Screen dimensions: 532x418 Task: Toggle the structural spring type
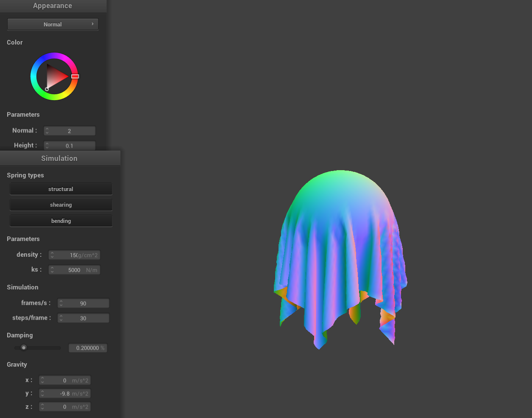point(61,189)
